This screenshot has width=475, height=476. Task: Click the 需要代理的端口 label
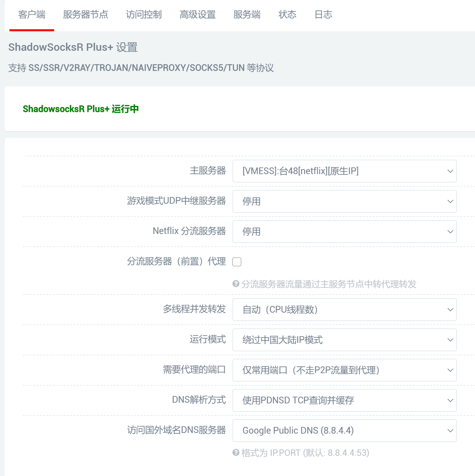[x=194, y=370]
